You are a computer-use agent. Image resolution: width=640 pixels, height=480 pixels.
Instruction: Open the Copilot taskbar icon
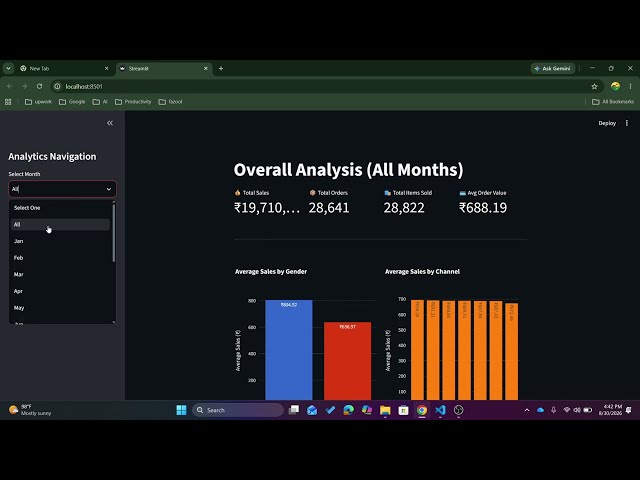pos(367,410)
